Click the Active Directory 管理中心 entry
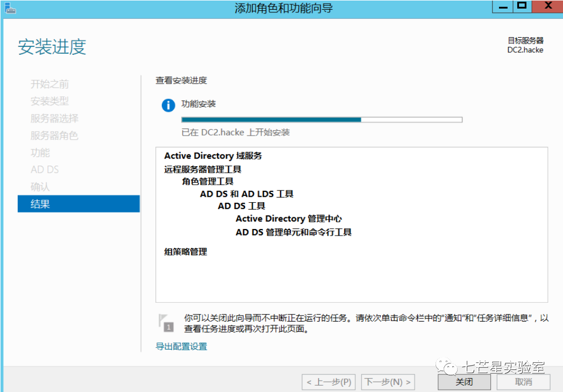 [x=289, y=219]
